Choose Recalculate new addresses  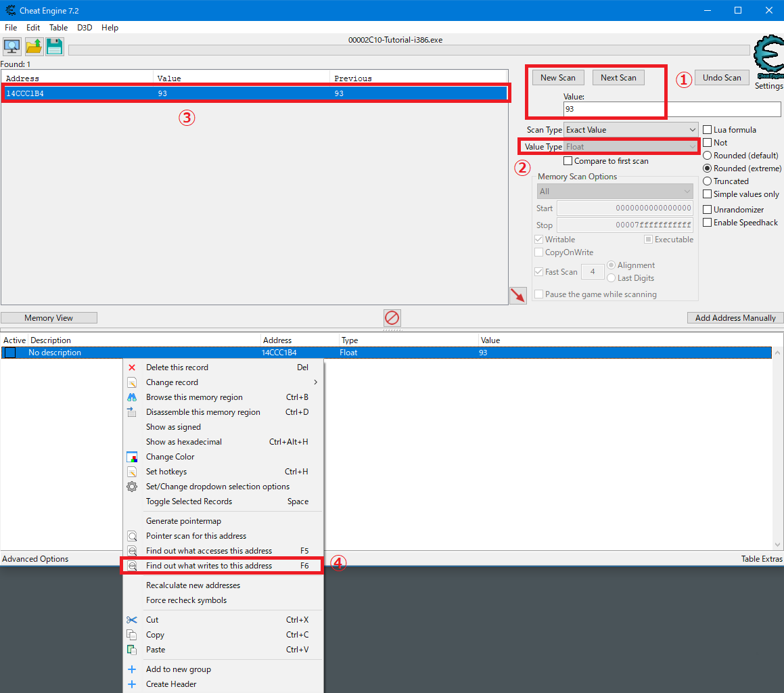tap(223, 585)
